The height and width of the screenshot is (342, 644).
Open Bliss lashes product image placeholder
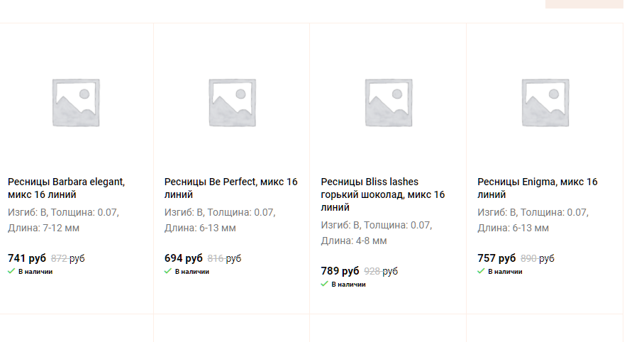coord(389,102)
